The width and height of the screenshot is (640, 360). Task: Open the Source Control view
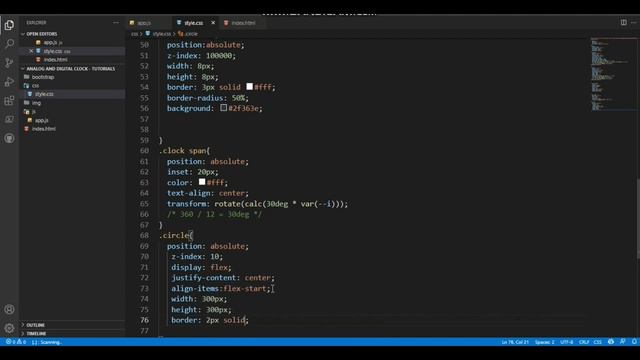tap(9, 62)
